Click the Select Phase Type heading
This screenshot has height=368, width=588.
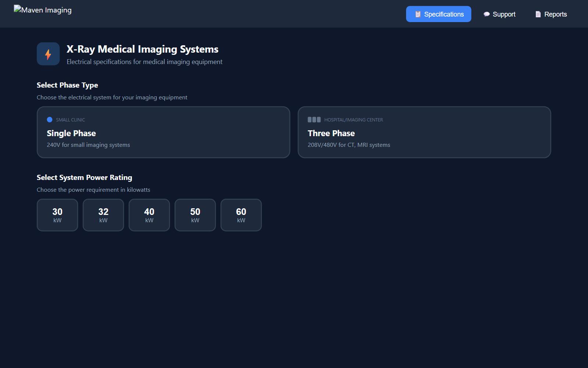tap(67, 85)
